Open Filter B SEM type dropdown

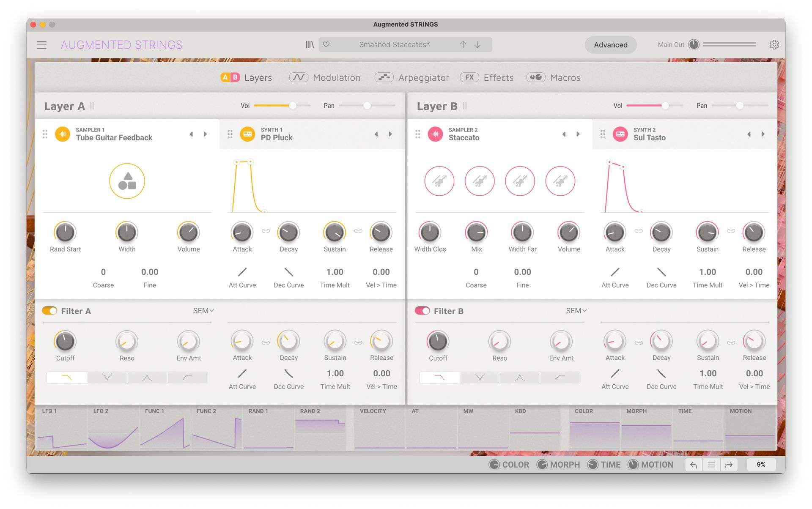(576, 311)
